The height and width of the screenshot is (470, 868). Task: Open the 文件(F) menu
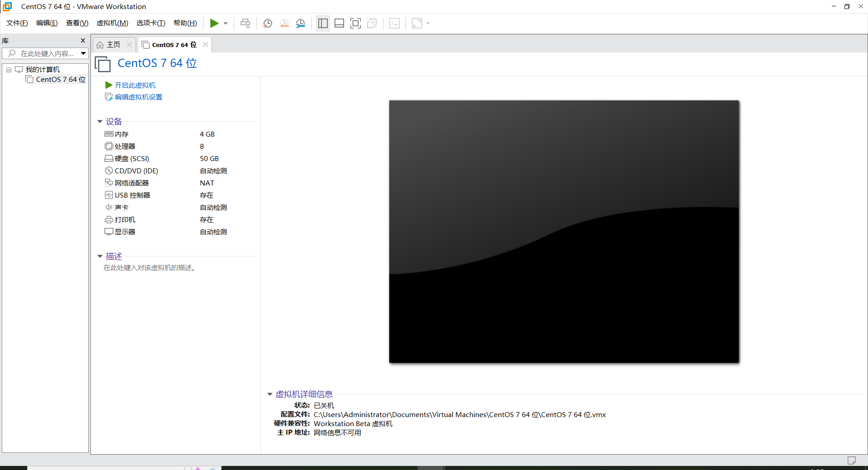click(17, 23)
